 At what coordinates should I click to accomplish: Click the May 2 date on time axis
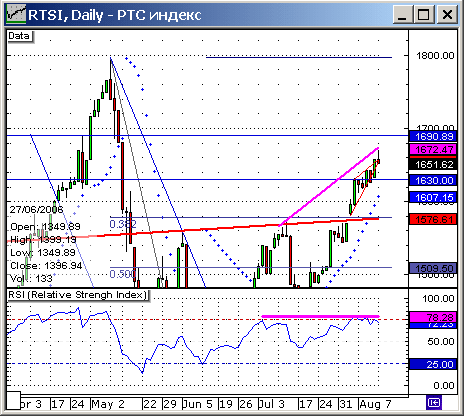pyautogui.click(x=108, y=404)
